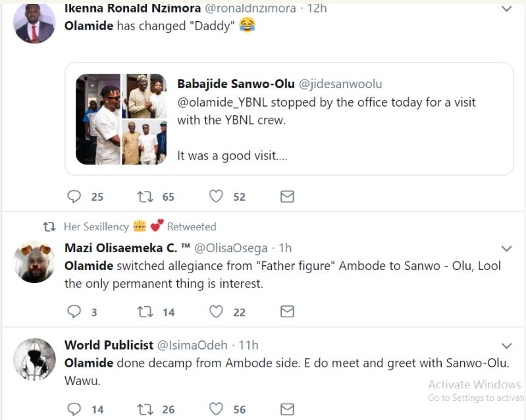This screenshot has height=420, width=526.
Task: Open Her Sexillency retweeter profile
Action: [96, 226]
